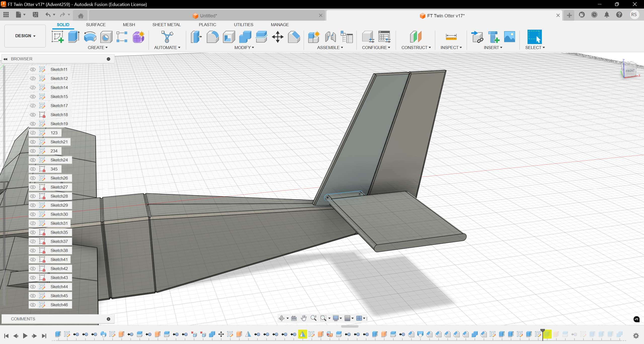Select the Joint tool

(x=330, y=37)
